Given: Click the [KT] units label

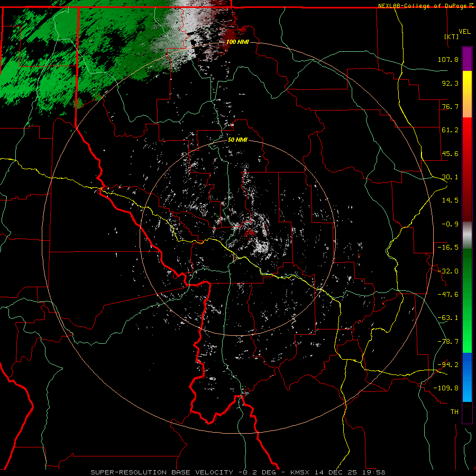Looking at the screenshot, I should [x=452, y=36].
